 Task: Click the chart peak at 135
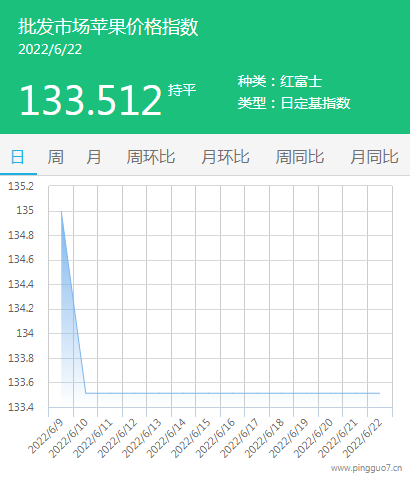pyautogui.click(x=61, y=211)
